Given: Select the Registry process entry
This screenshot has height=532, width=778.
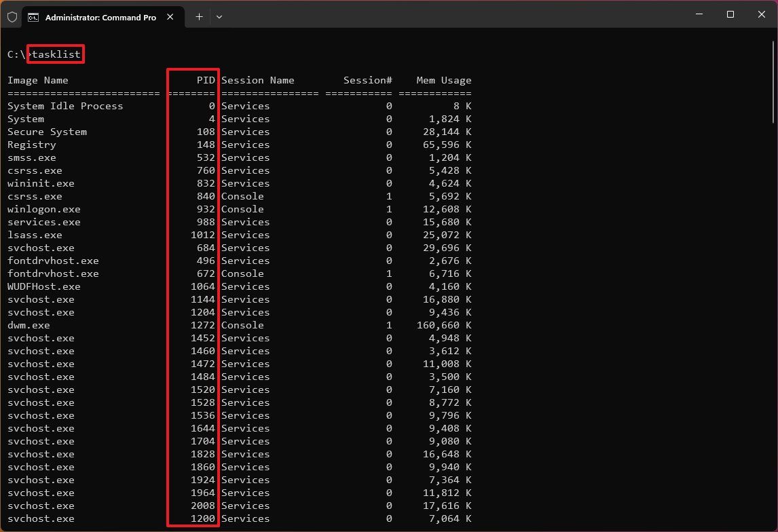Looking at the screenshot, I should [x=32, y=145].
